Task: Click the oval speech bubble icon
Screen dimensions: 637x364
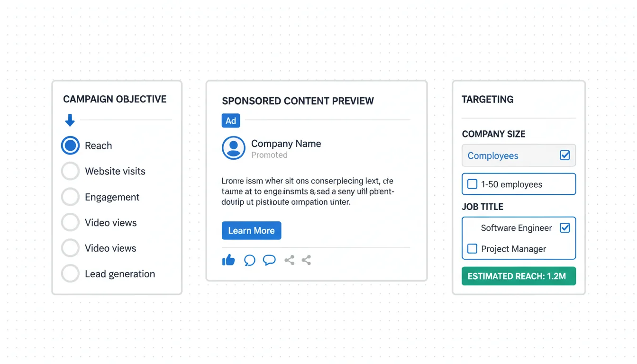Action: coord(269,260)
